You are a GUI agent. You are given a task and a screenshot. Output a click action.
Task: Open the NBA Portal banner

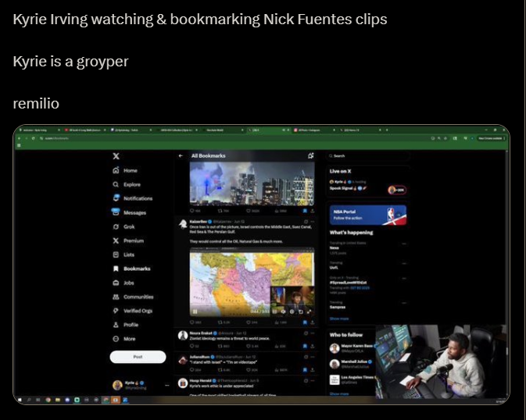[x=368, y=215]
